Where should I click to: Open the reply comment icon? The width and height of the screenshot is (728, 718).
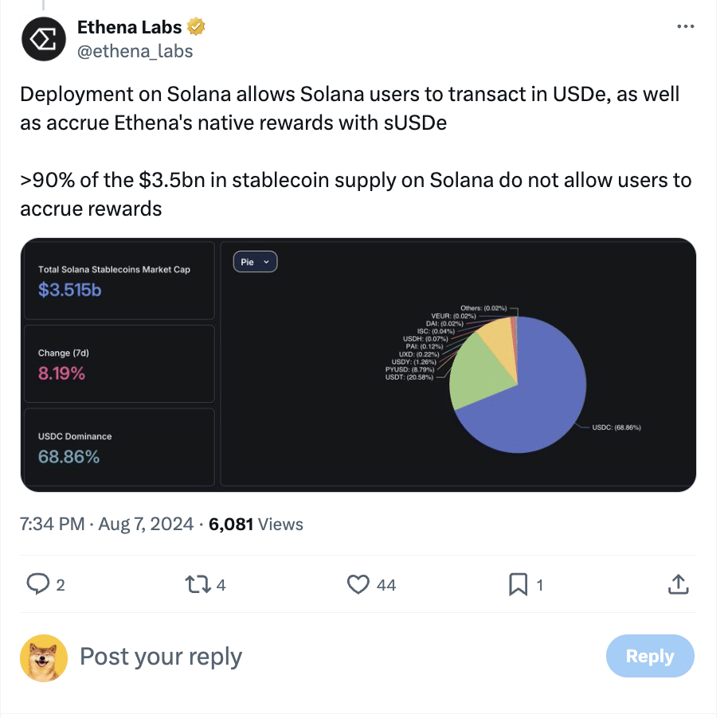pyautogui.click(x=38, y=583)
